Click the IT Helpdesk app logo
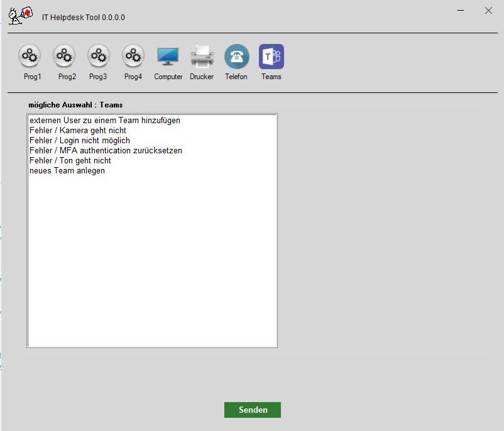This screenshot has width=504, height=431. [20, 15]
